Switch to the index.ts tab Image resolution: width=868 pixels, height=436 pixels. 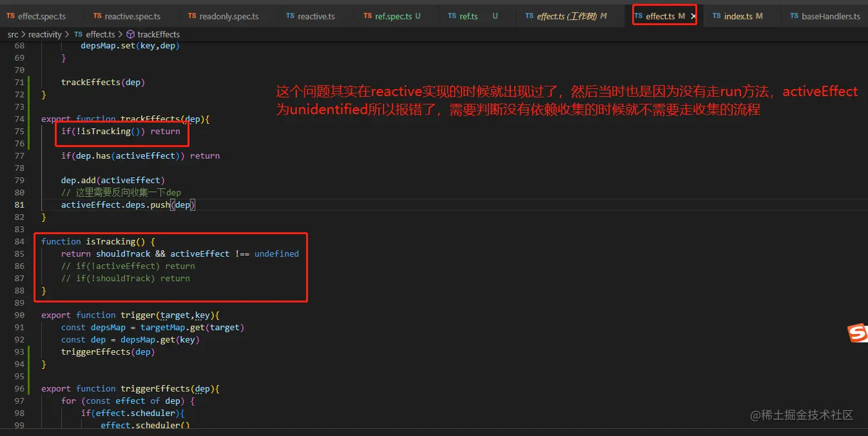pyautogui.click(x=738, y=16)
